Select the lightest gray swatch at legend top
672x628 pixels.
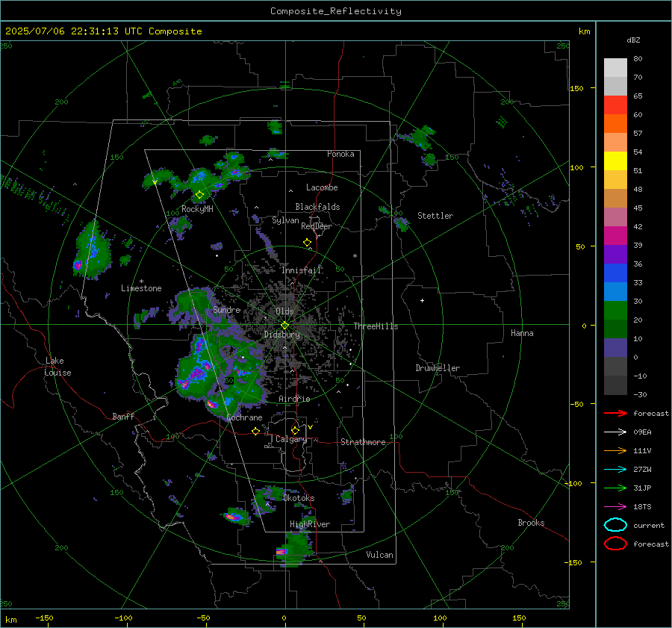pyautogui.click(x=615, y=68)
